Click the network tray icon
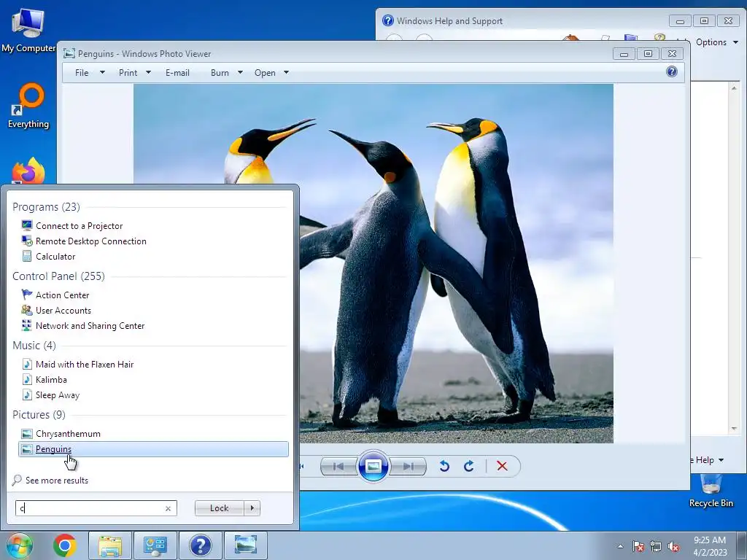Viewport: 747px width, 560px height. pos(656,547)
